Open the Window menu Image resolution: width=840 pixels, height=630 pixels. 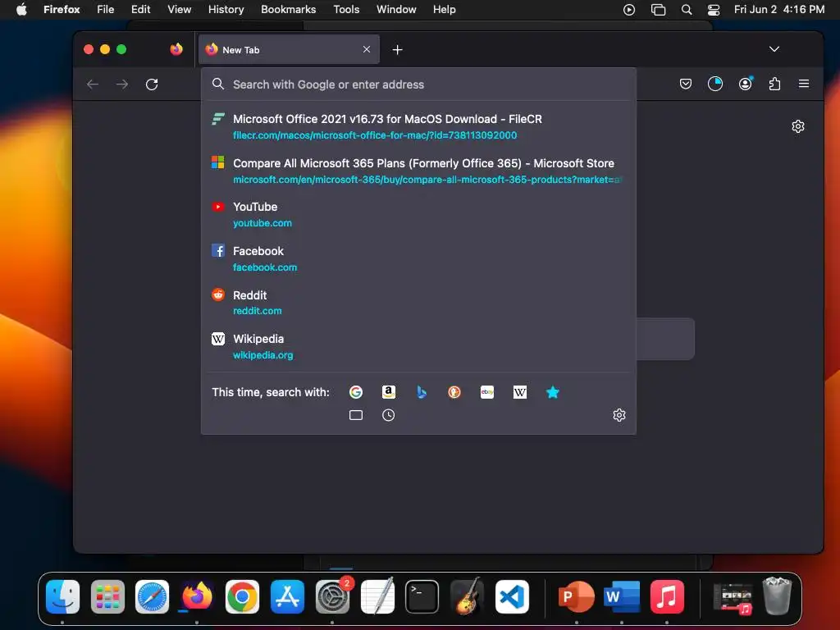click(396, 9)
